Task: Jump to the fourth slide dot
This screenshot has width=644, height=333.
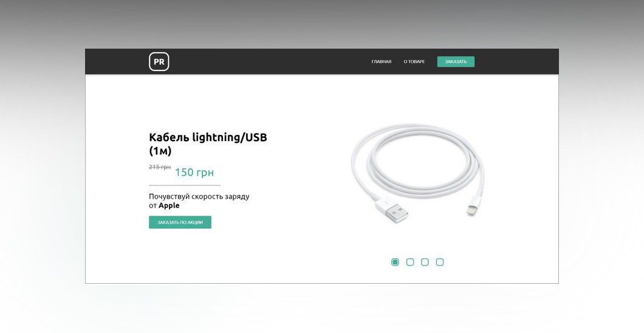Action: [x=439, y=262]
